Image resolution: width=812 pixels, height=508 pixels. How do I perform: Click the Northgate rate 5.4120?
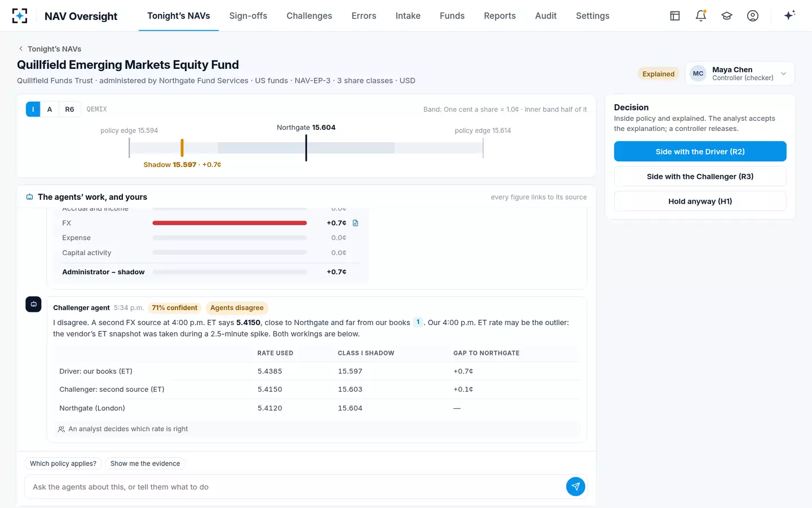click(x=270, y=408)
